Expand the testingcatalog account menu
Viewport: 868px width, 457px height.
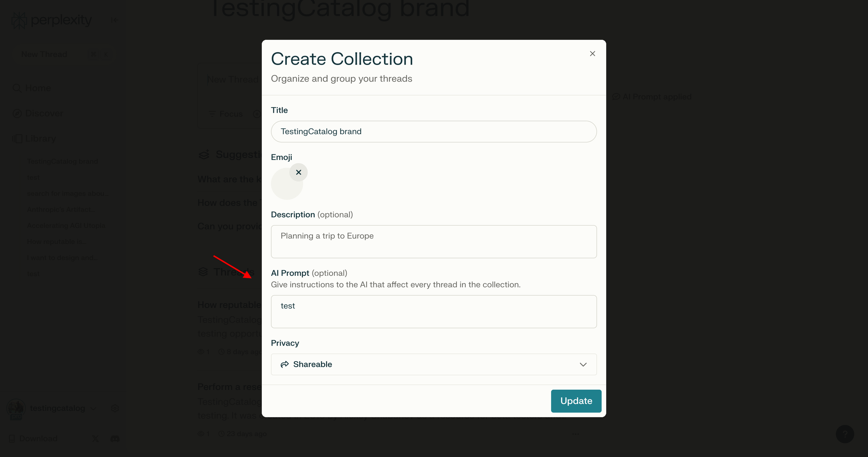click(x=93, y=408)
